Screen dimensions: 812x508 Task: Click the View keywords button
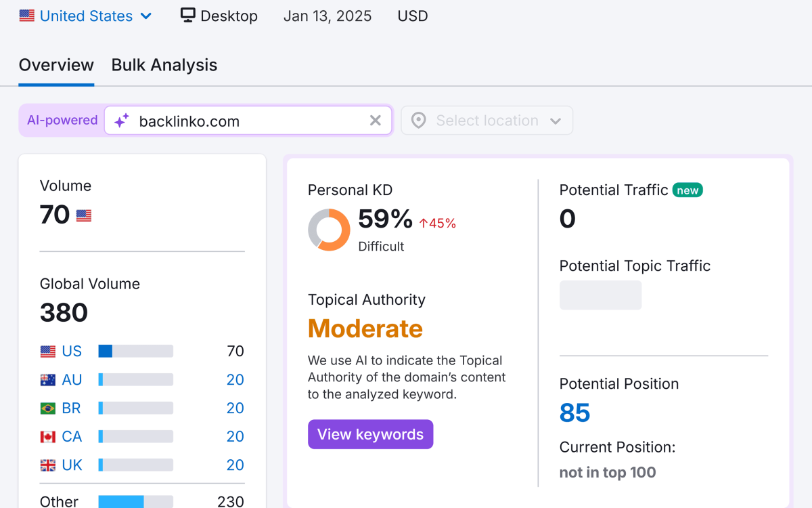point(370,434)
